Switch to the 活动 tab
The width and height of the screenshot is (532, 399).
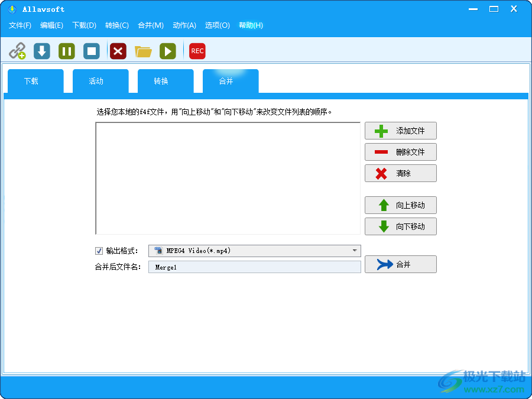click(x=100, y=81)
